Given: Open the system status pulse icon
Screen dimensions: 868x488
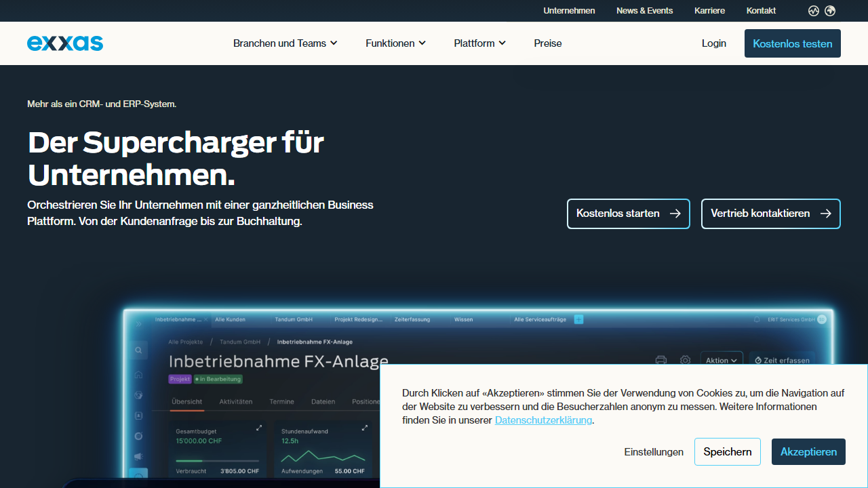Looking at the screenshot, I should [x=814, y=11].
